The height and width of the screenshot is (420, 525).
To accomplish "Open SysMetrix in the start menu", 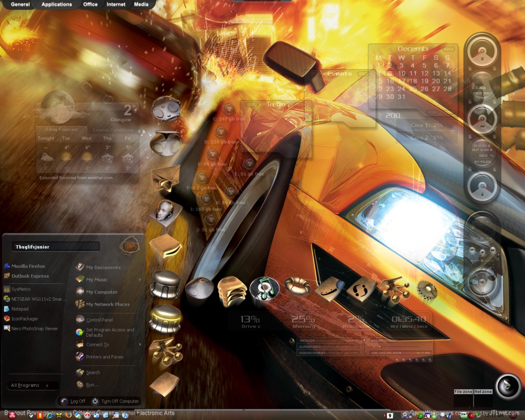I will [x=17, y=289].
